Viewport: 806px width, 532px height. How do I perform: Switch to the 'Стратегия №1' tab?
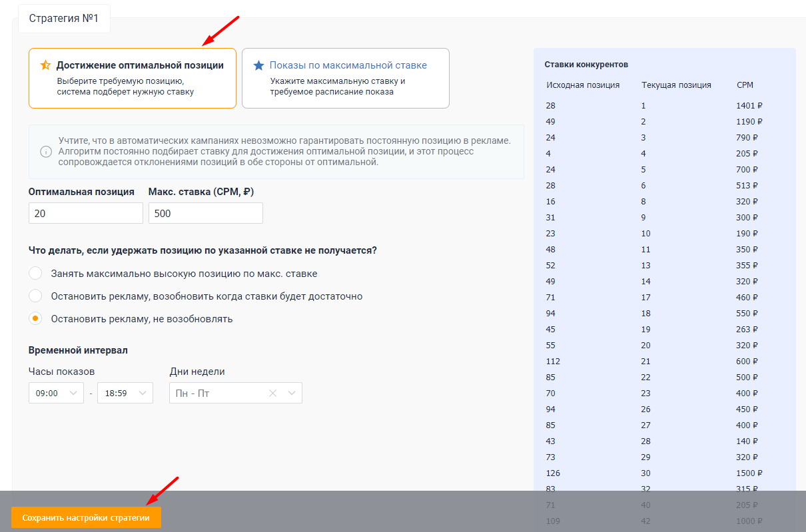click(64, 18)
